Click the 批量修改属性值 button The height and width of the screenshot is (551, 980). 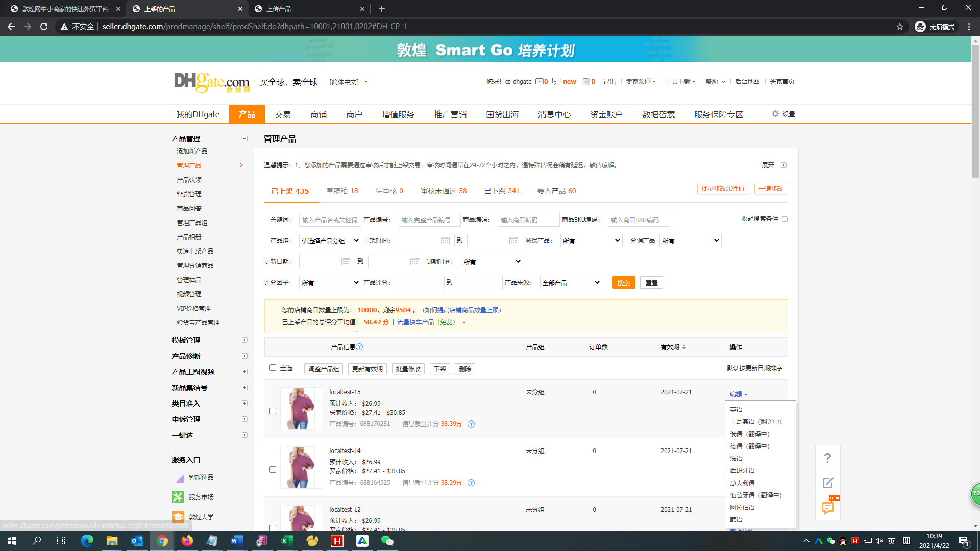(x=722, y=189)
